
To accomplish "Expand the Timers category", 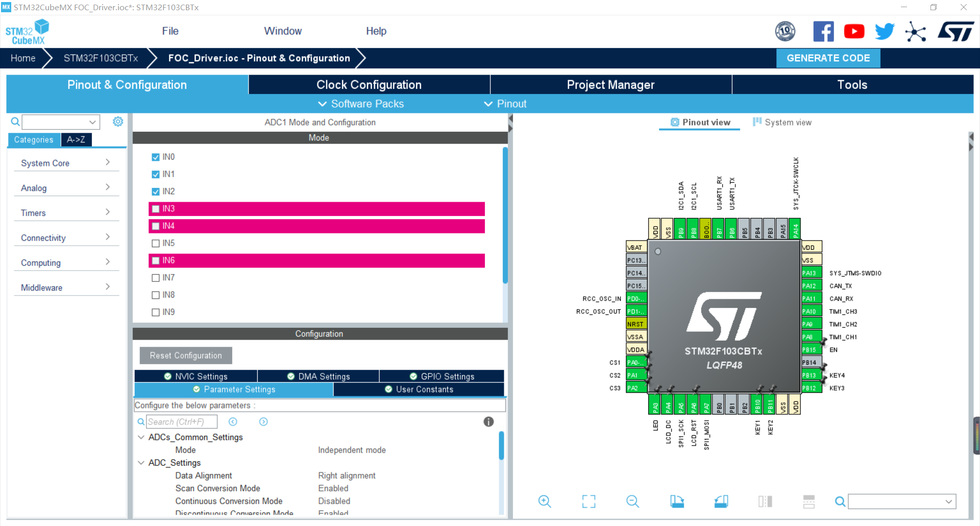I will pos(66,213).
